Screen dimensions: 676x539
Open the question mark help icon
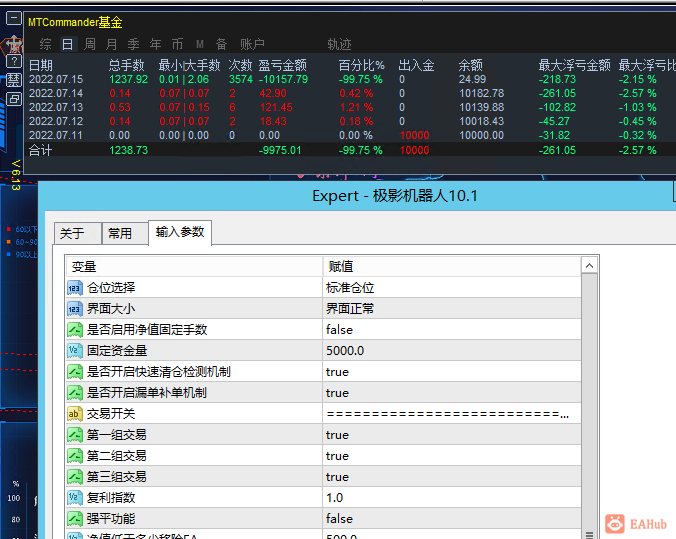click(14, 62)
